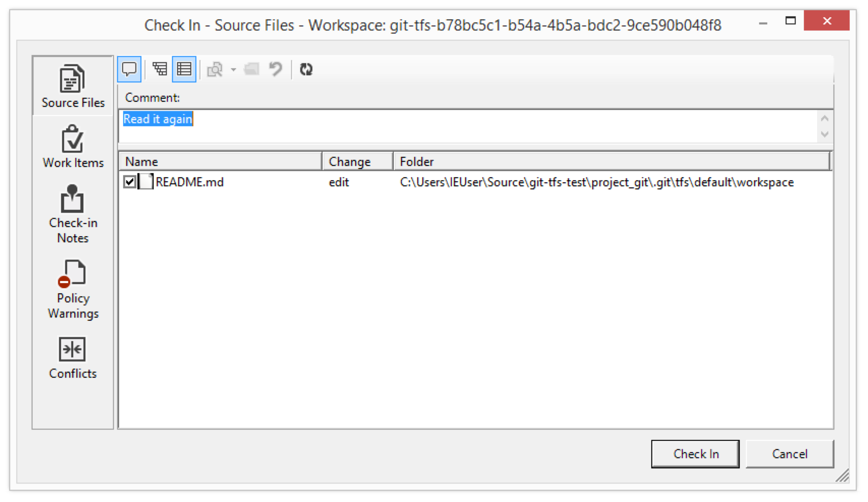The width and height of the screenshot is (868, 502).
Task: Sort the list by Name column
Action: click(x=220, y=161)
